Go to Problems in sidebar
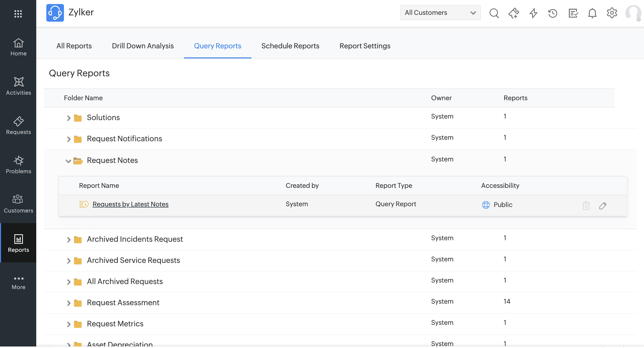The image size is (644, 348). tap(18, 165)
